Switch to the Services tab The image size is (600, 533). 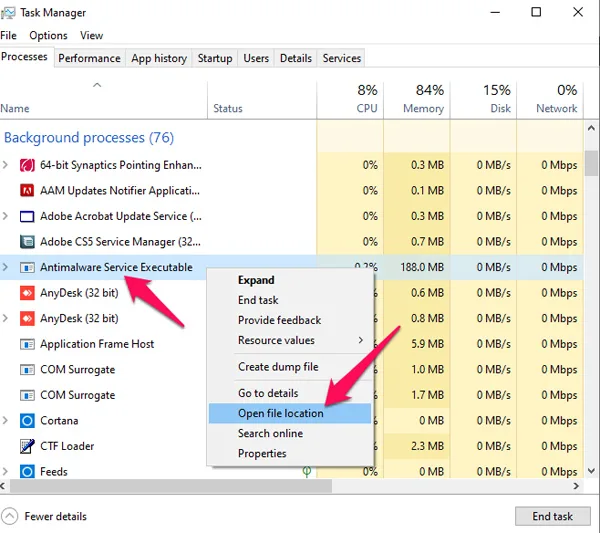point(342,58)
